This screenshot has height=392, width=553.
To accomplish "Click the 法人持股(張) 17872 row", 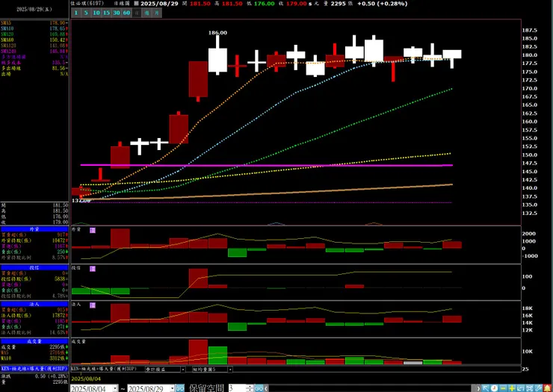I will [x=34, y=316].
